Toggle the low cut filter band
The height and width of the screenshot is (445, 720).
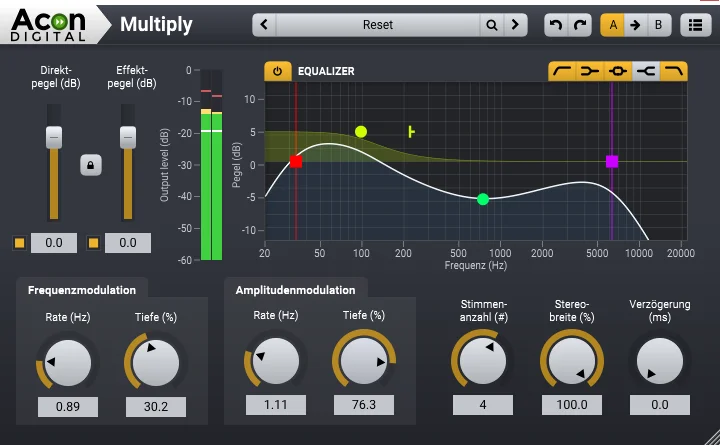coord(562,71)
